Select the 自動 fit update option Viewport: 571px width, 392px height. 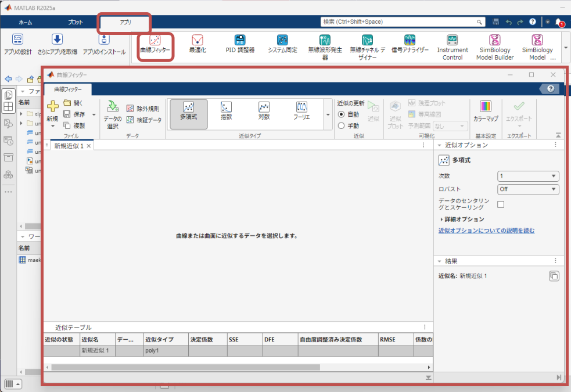342,114
